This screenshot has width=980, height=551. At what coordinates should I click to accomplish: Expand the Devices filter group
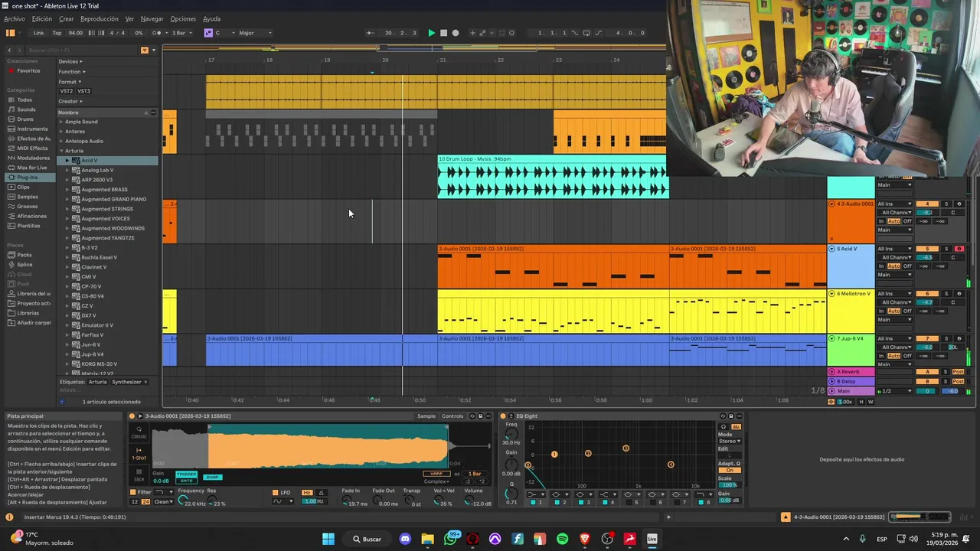(x=70, y=61)
